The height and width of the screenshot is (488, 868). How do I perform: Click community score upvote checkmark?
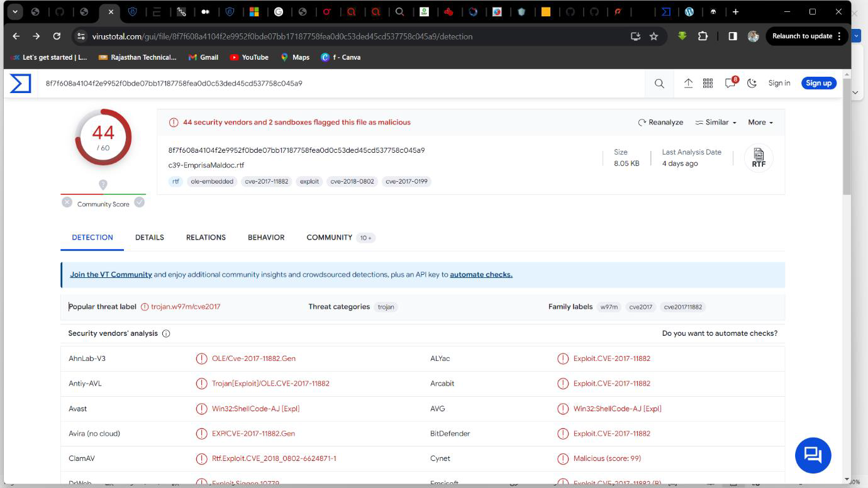[x=139, y=202]
